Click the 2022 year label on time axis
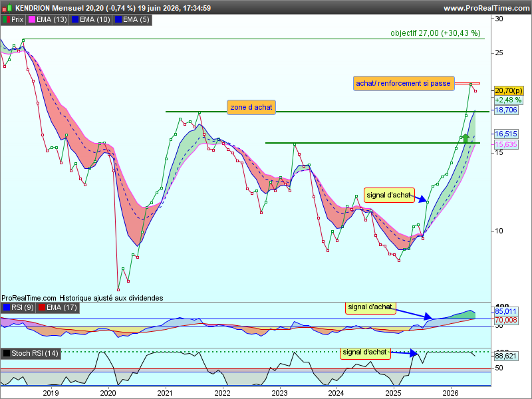 (x=222, y=393)
